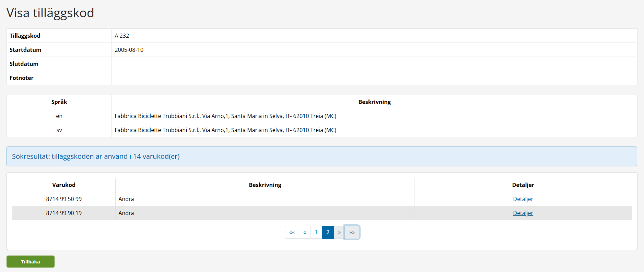This screenshot has width=644, height=272.
Task: Click the English (en) description text
Action: [x=225, y=116]
